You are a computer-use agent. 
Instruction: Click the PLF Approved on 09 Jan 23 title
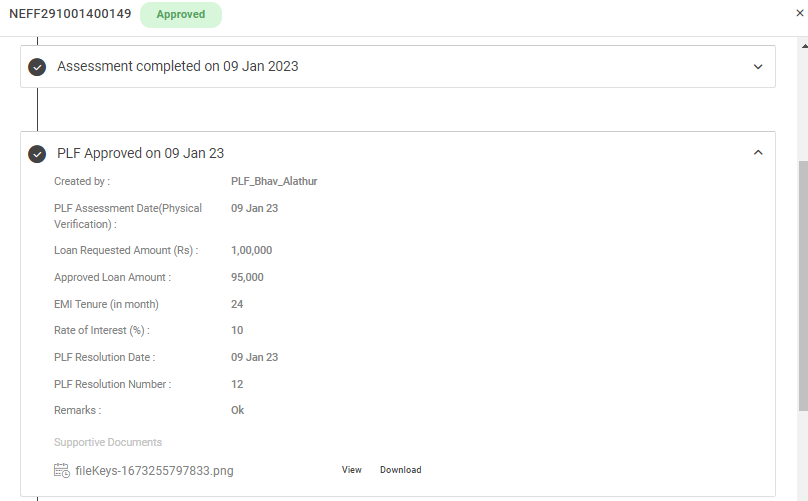tap(140, 154)
